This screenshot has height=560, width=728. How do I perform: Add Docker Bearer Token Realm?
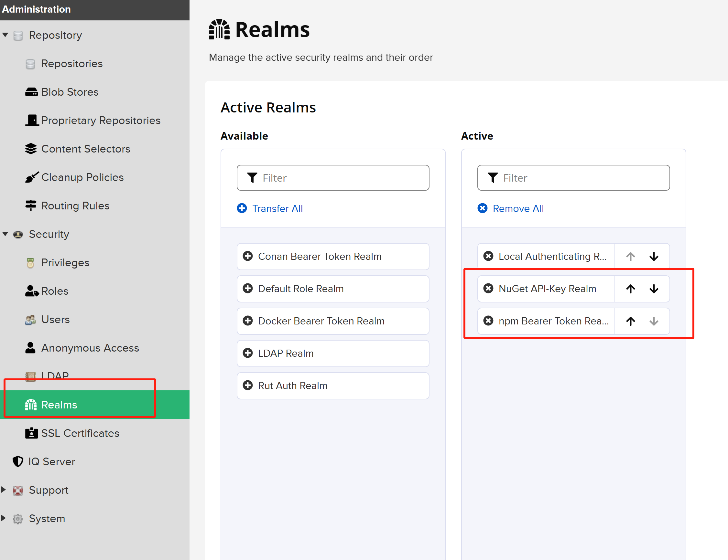tap(333, 321)
